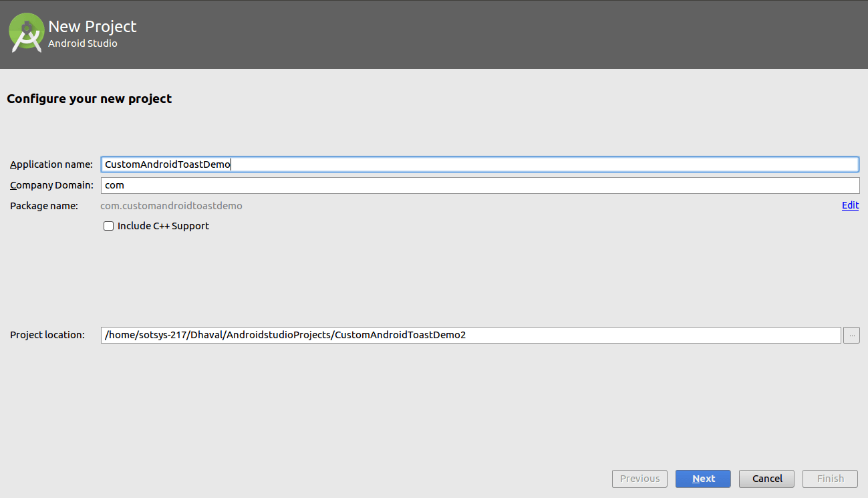
Task: Click the New Project title in the header
Action: click(92, 26)
